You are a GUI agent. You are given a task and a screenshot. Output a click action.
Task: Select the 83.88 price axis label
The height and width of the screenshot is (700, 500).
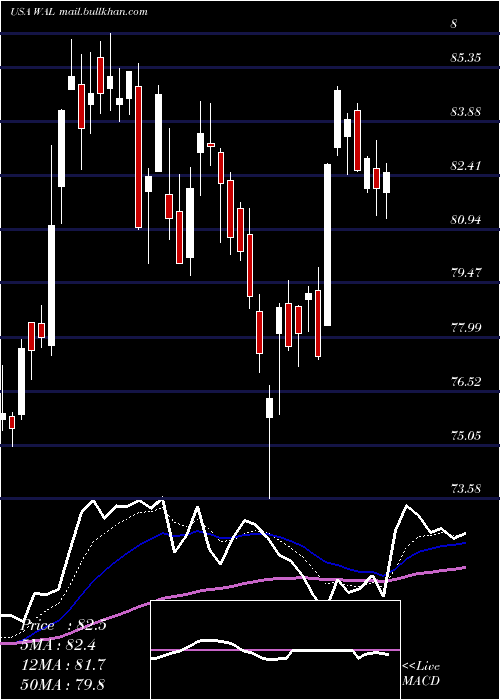click(x=466, y=112)
